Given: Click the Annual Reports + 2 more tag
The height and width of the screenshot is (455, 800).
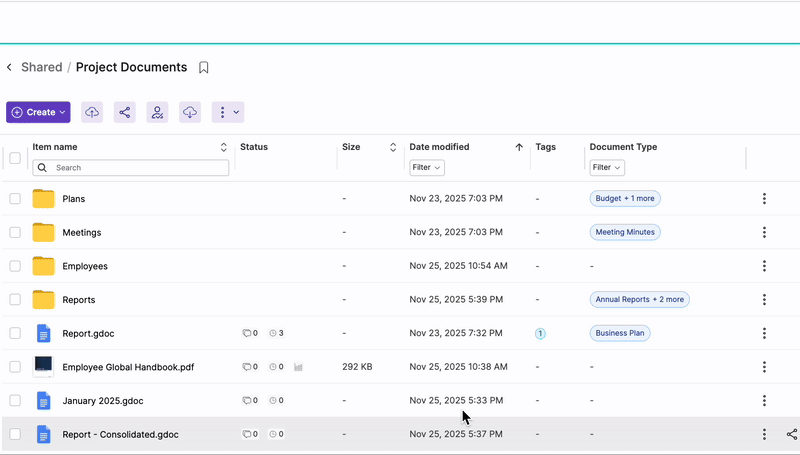Looking at the screenshot, I should tap(639, 300).
